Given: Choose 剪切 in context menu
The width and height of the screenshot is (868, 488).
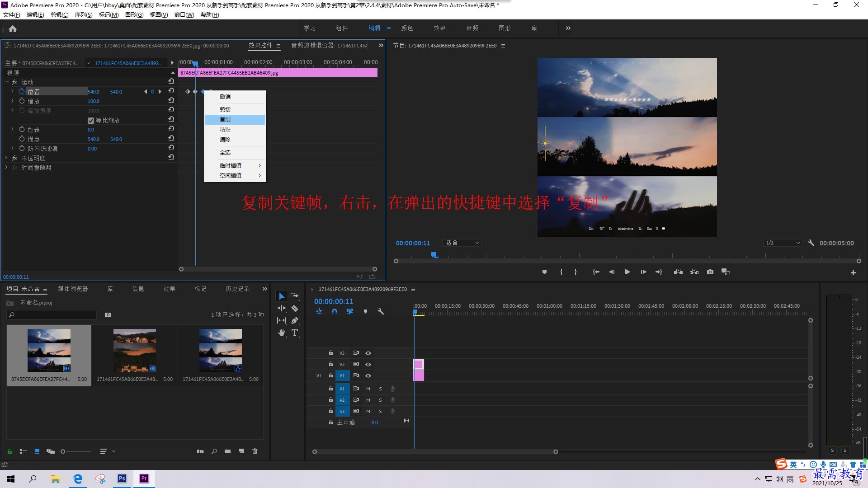Looking at the screenshot, I should 235,109.
